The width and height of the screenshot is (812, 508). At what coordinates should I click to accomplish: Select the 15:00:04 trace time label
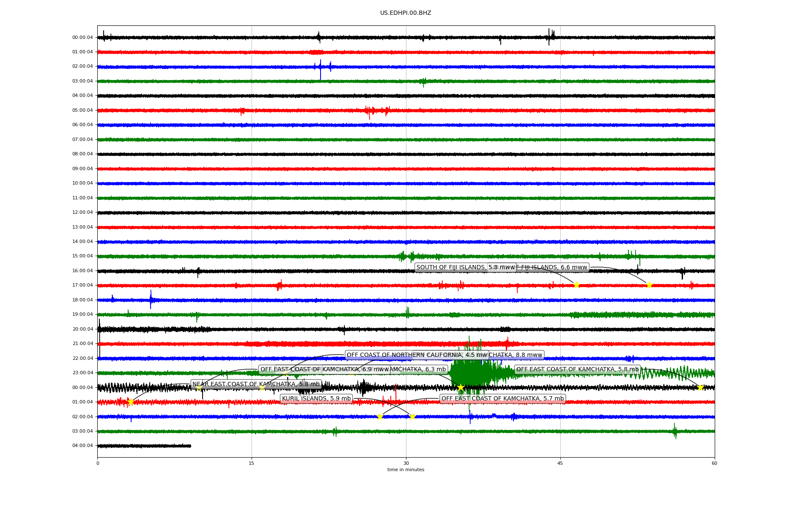(82, 256)
